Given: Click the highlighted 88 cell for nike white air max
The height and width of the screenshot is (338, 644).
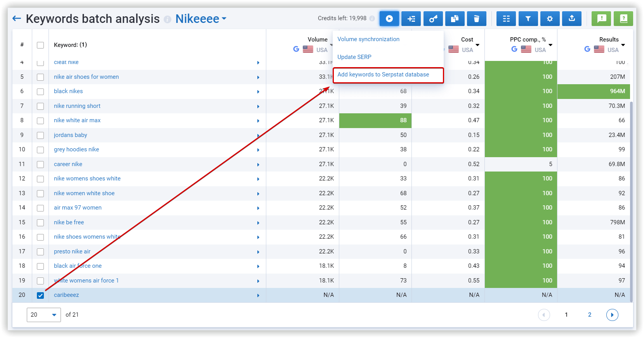Looking at the screenshot, I should [x=375, y=121].
